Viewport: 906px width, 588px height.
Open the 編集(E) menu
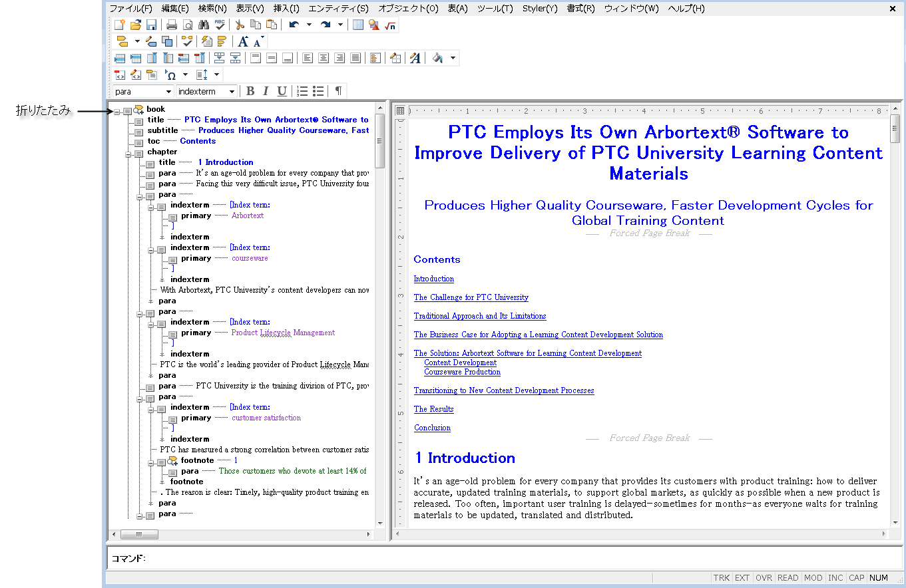point(175,9)
